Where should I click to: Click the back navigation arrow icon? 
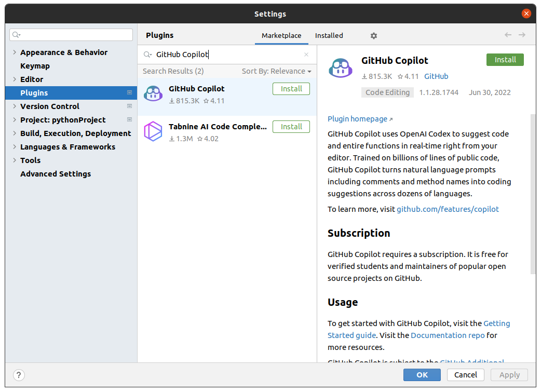tap(507, 34)
